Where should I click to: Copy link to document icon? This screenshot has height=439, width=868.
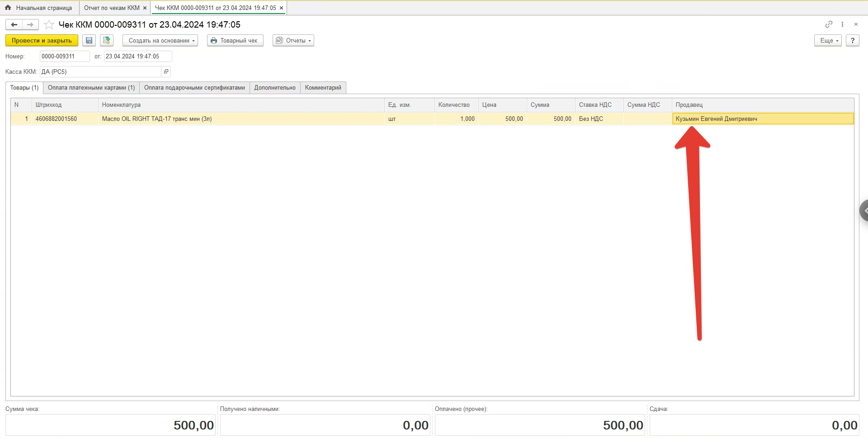829,24
